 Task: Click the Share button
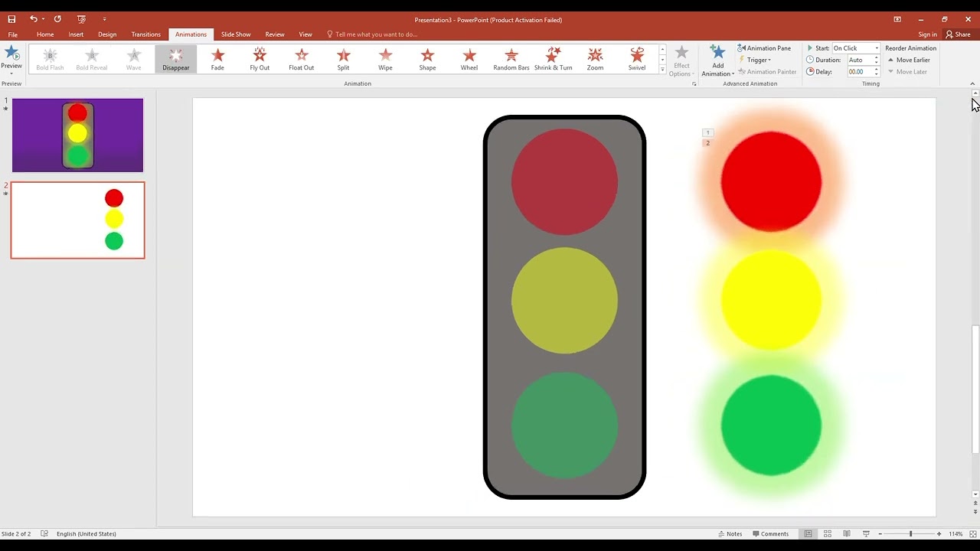point(958,34)
